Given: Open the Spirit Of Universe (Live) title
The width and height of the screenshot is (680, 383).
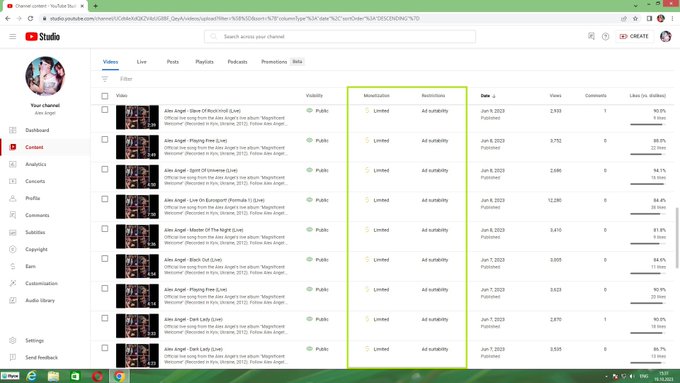Looking at the screenshot, I should coord(201,170).
